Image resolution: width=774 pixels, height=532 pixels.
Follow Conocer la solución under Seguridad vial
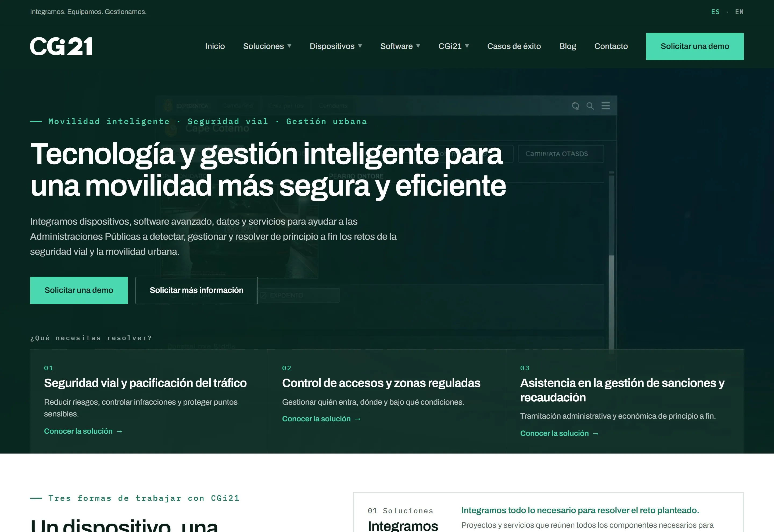[83, 431]
